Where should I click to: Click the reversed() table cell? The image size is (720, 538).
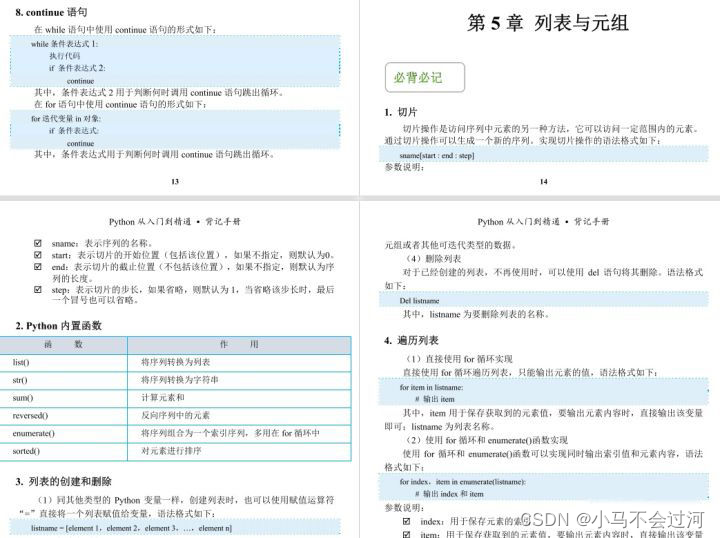click(63, 416)
